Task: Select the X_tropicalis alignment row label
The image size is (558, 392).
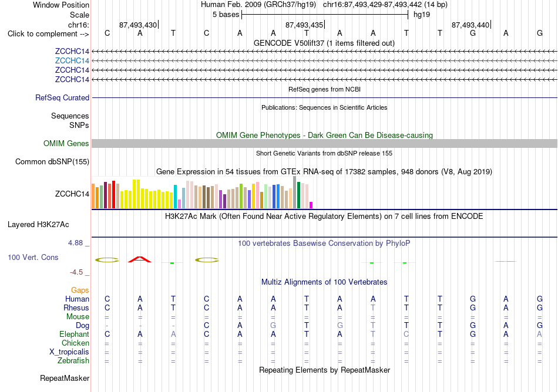Action: (x=69, y=352)
